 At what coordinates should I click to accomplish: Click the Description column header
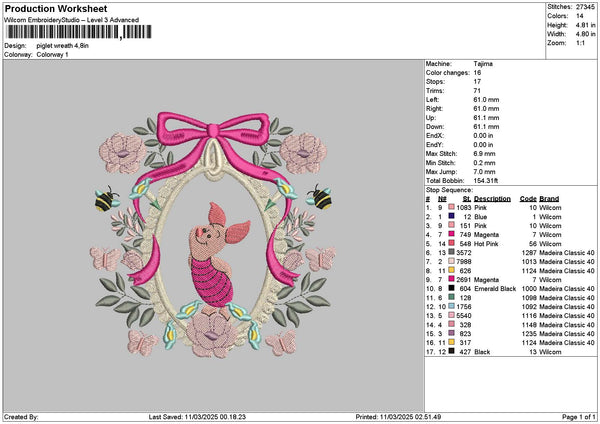[492, 199]
